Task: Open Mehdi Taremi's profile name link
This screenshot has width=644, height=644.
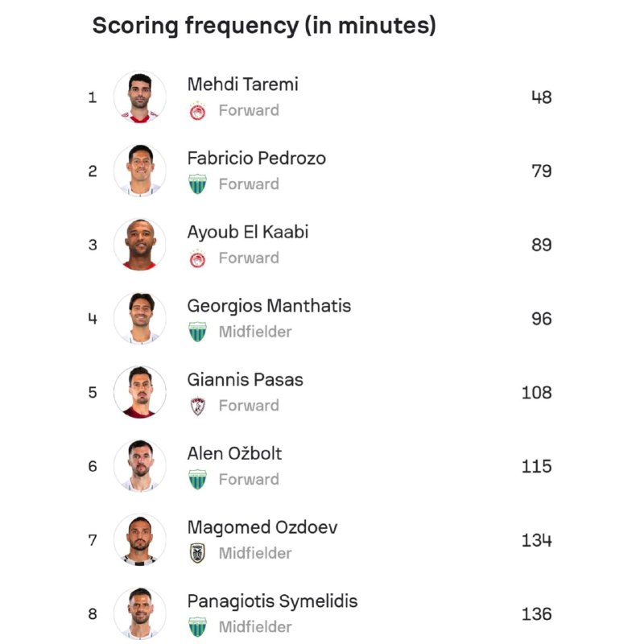Action: pyautogui.click(x=242, y=84)
